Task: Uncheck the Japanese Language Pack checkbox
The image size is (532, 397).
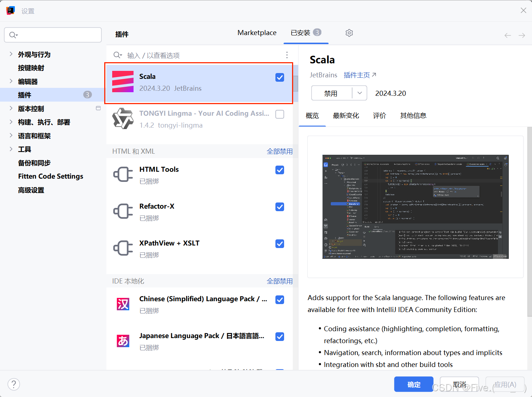Action: pyautogui.click(x=280, y=337)
